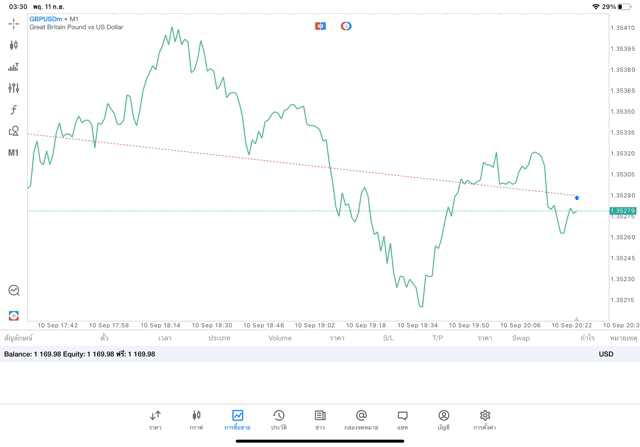
Task: Open the candlestick chart type icon
Action: click(x=14, y=45)
